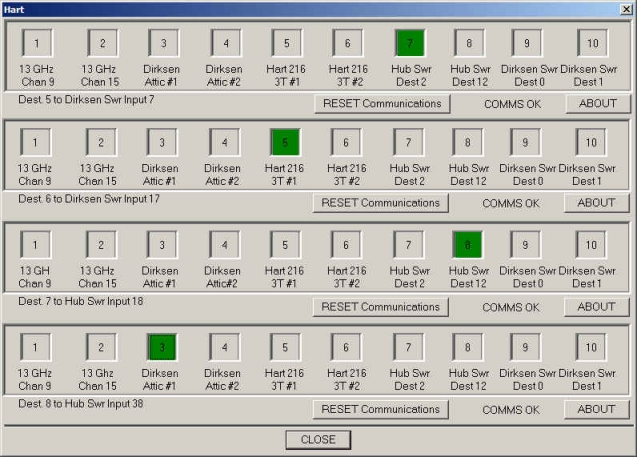Select source 5 Hart 216 3T #1 for Dest. 8
Image resolution: width=637 pixels, height=457 pixels.
(285, 347)
